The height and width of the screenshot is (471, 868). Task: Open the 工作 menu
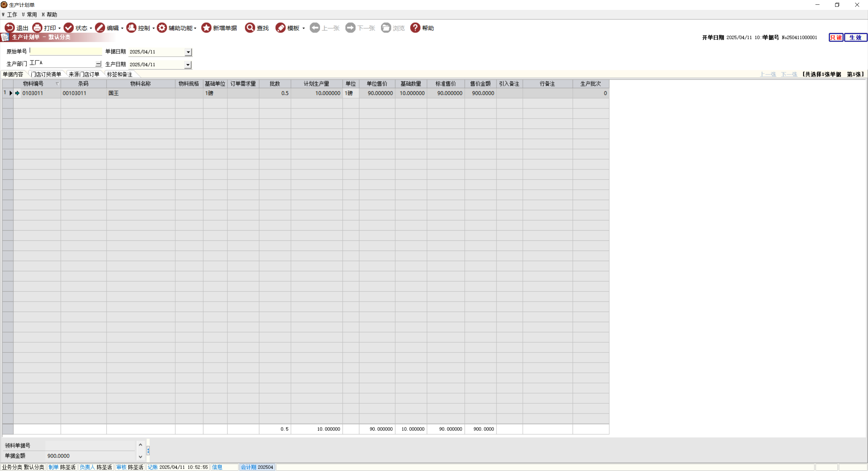point(11,15)
